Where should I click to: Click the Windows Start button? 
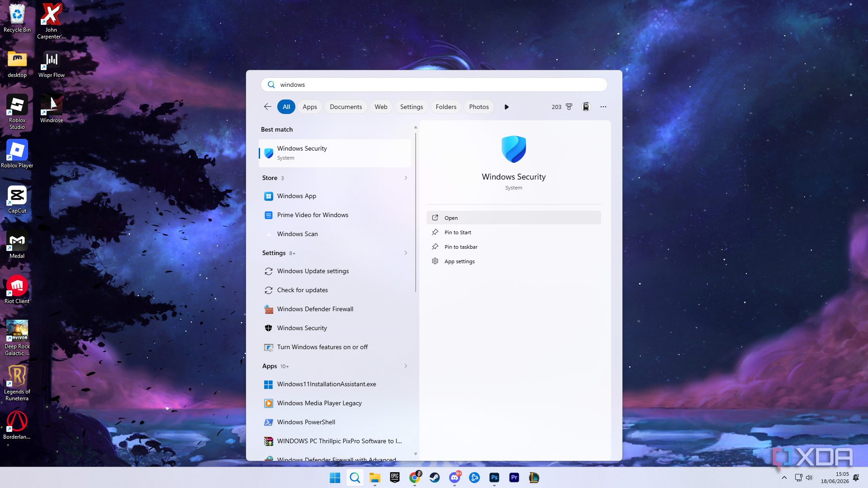[x=335, y=478]
